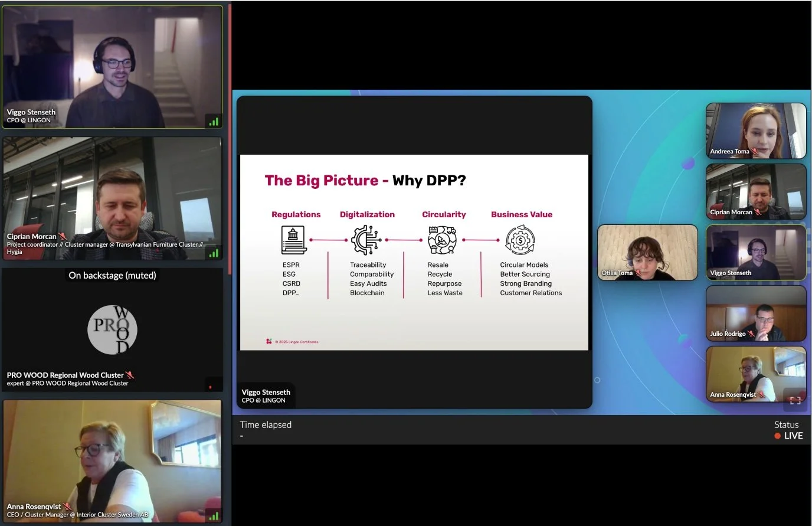Screen dimensions: 812x526
Task: Click Viggo Stenseth's green signal strength icon
Action: tap(214, 122)
